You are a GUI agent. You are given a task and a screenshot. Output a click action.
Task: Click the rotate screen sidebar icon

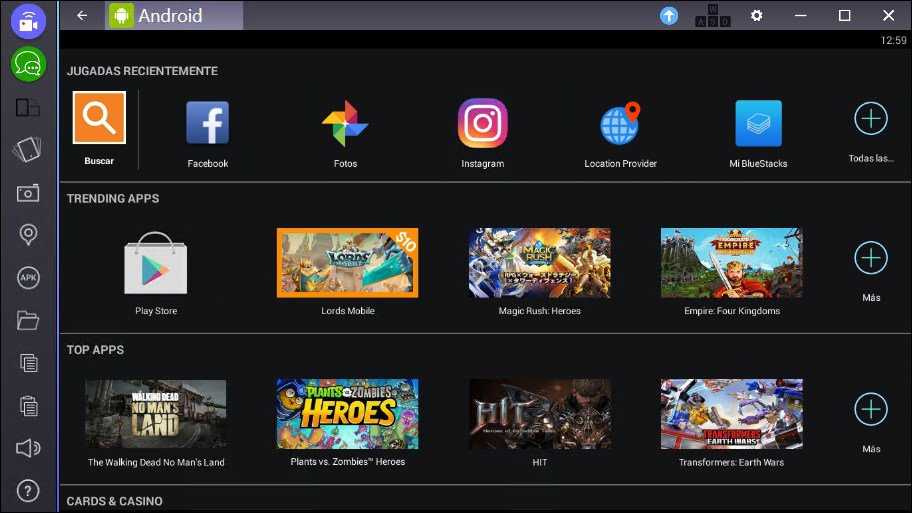point(27,149)
